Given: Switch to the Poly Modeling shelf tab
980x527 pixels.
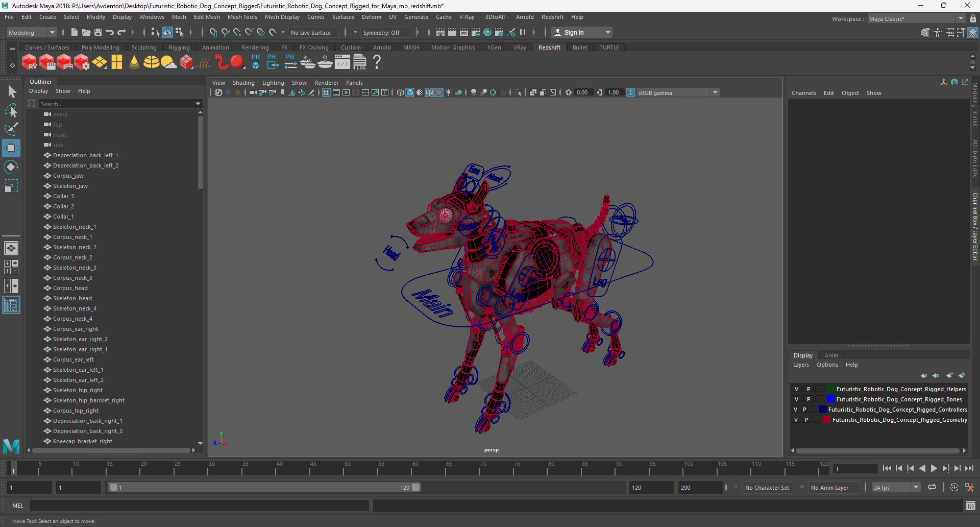Looking at the screenshot, I should point(100,47).
